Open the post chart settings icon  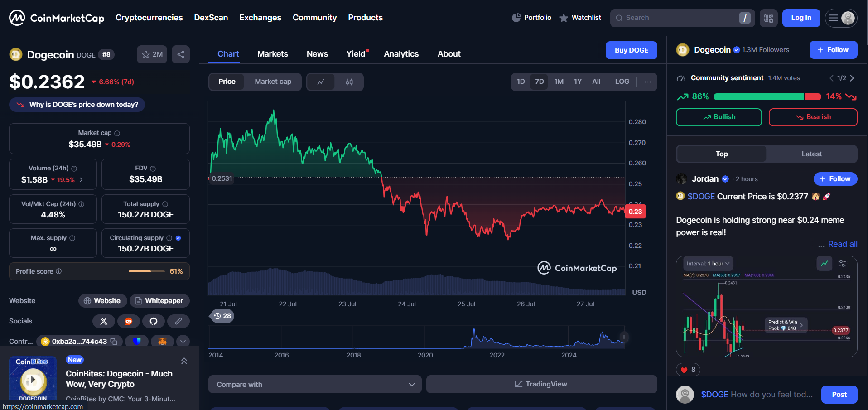(x=842, y=264)
